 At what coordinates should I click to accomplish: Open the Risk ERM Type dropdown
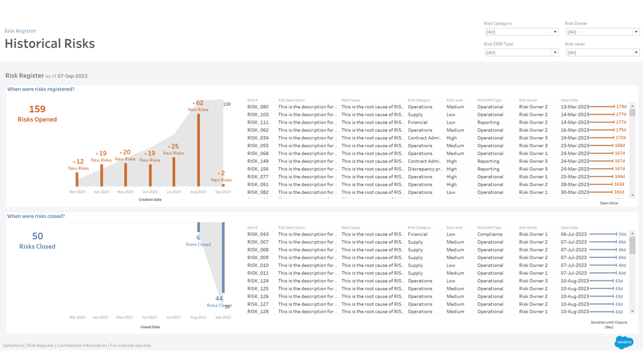coord(521,52)
